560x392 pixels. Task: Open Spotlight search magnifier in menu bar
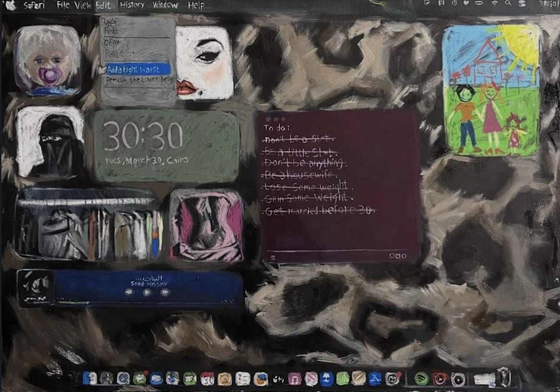point(508,3)
